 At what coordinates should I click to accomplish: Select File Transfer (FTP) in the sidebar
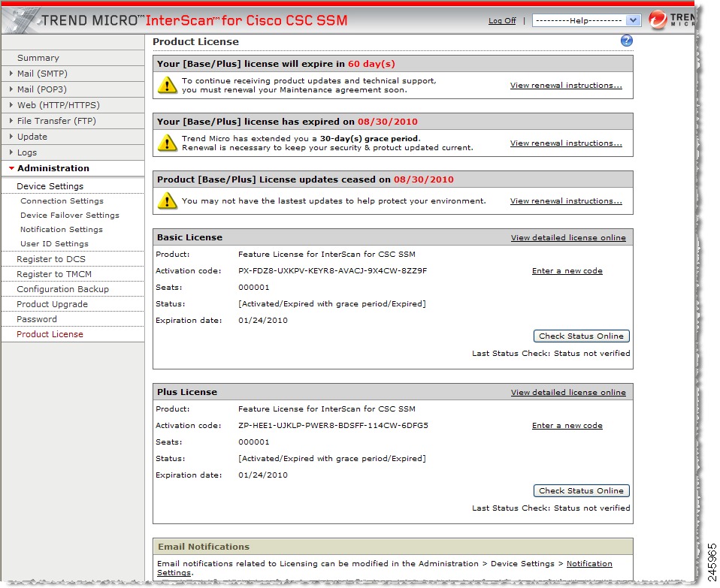pos(56,121)
